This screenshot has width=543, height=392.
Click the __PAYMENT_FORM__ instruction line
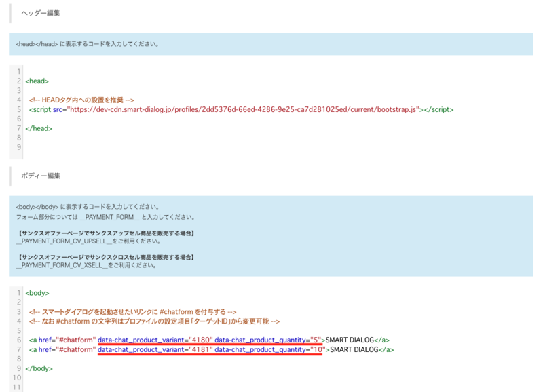click(x=106, y=217)
